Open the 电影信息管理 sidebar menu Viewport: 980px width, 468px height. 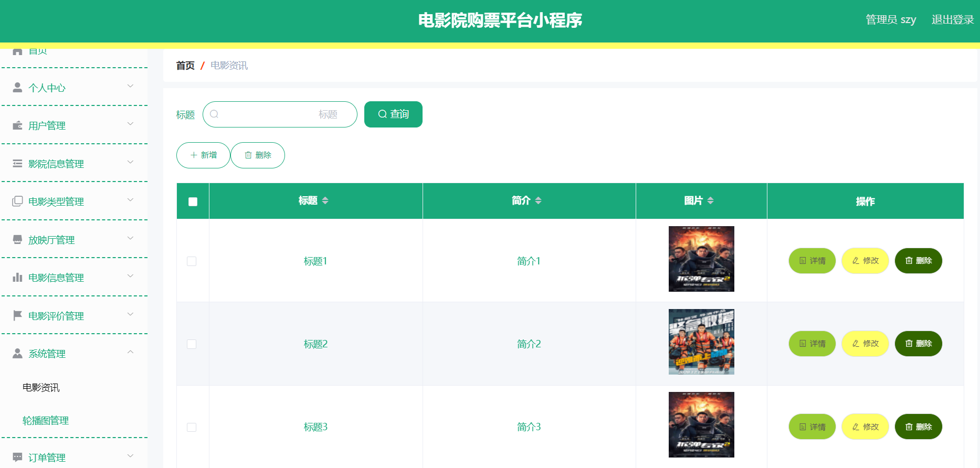[75, 278]
